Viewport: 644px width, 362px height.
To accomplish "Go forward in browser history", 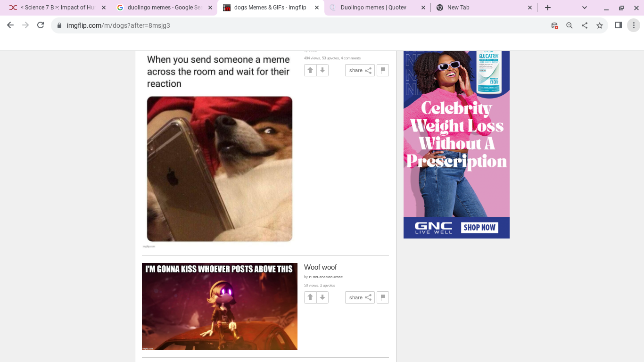I will point(25,25).
